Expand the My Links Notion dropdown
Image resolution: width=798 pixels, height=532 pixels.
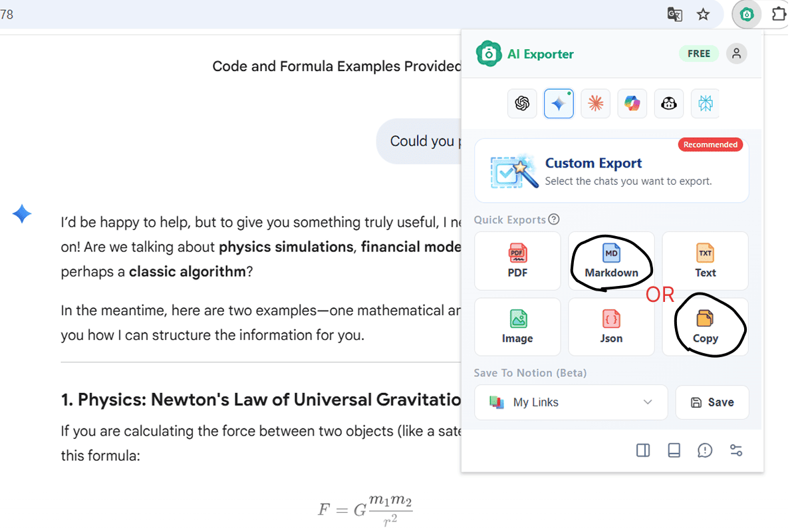pos(571,402)
